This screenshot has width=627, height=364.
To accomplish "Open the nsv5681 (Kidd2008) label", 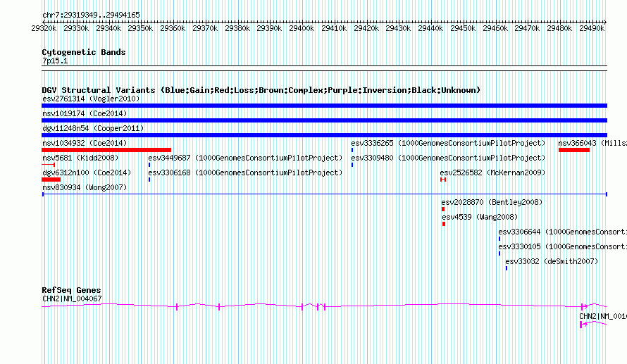I will click(x=80, y=158).
